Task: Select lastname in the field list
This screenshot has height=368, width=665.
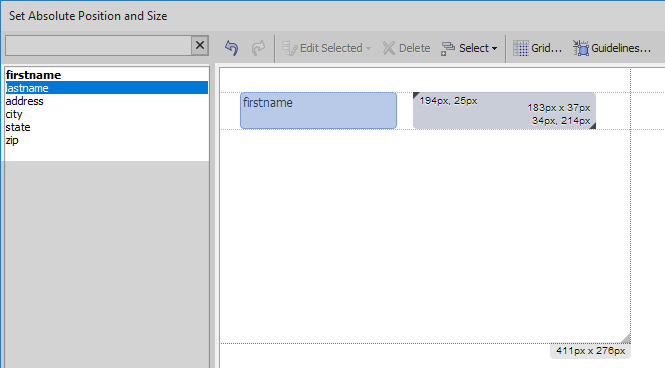Action: pos(106,88)
